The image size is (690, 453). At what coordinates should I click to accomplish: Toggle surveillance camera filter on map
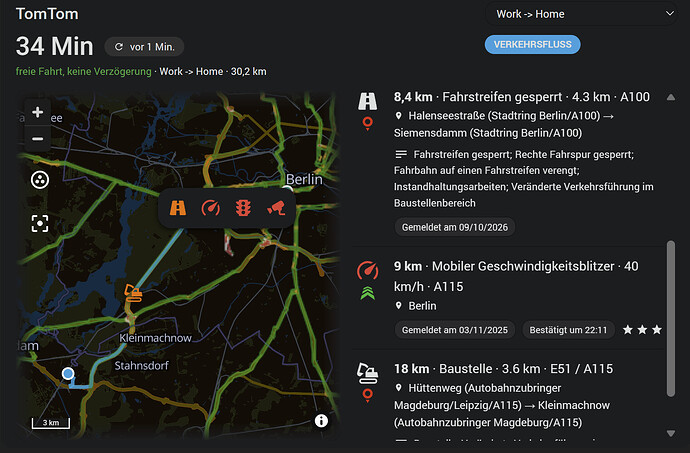(276, 208)
